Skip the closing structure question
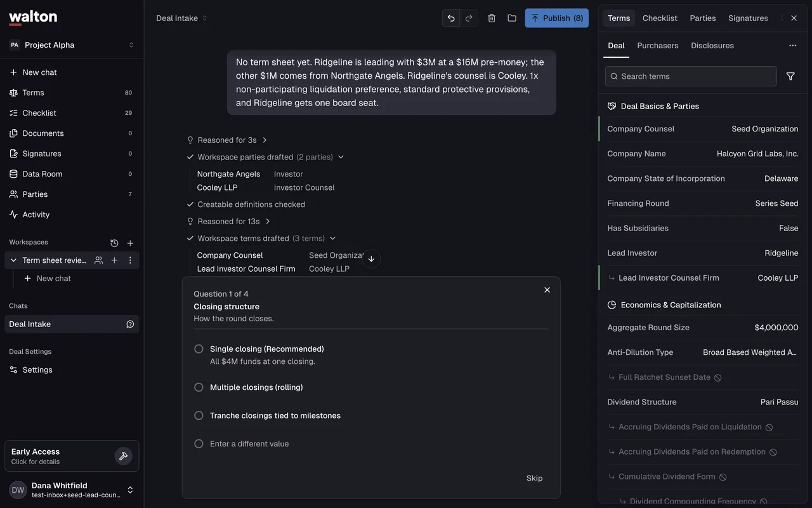 [x=534, y=478]
